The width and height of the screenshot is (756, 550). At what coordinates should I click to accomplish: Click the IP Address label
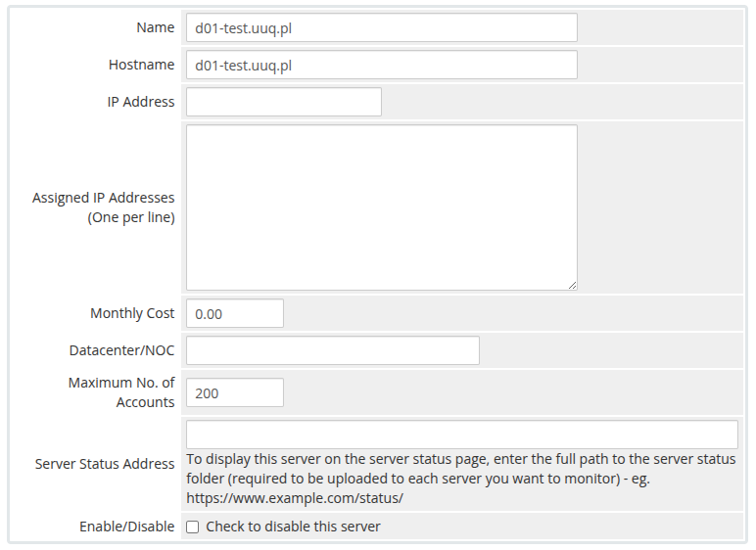141,102
